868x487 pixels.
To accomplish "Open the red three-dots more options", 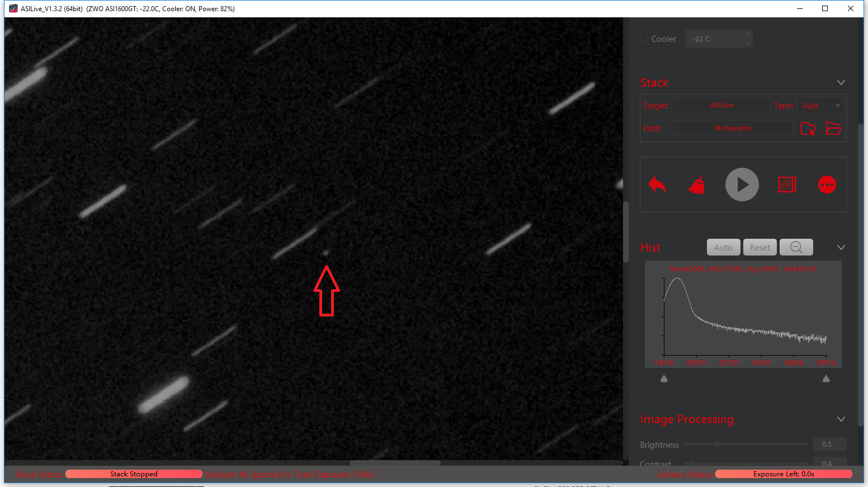I will (827, 185).
